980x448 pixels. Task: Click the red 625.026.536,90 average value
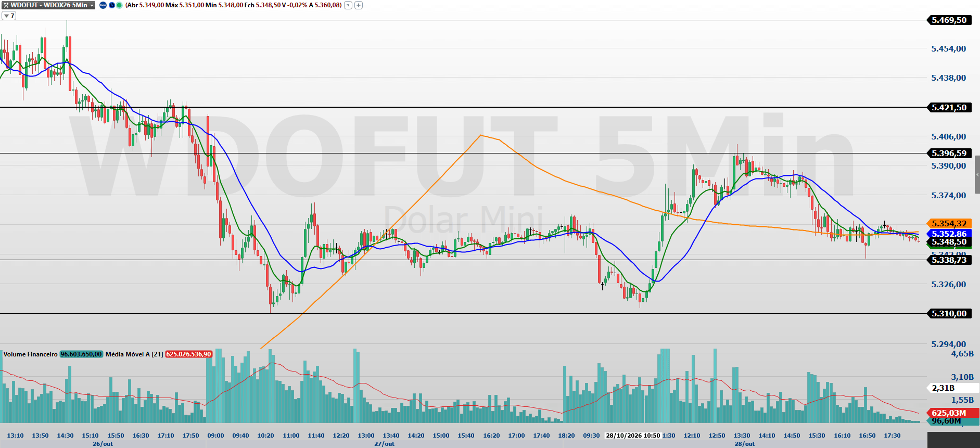[x=189, y=354]
